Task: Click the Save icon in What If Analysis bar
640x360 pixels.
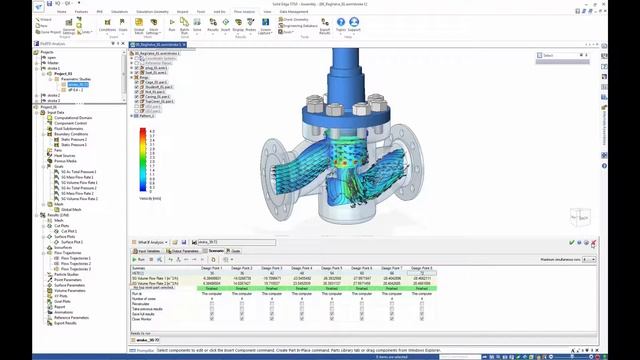Action: 184,242
